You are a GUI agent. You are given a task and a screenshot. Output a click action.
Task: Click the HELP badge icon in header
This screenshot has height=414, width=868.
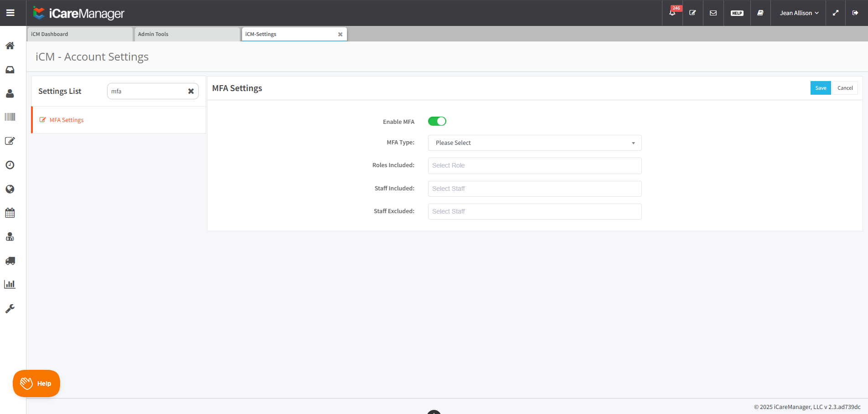click(737, 13)
